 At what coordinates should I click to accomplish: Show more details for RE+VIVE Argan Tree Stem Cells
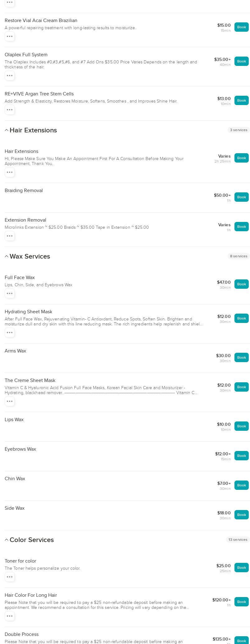tap(10, 110)
